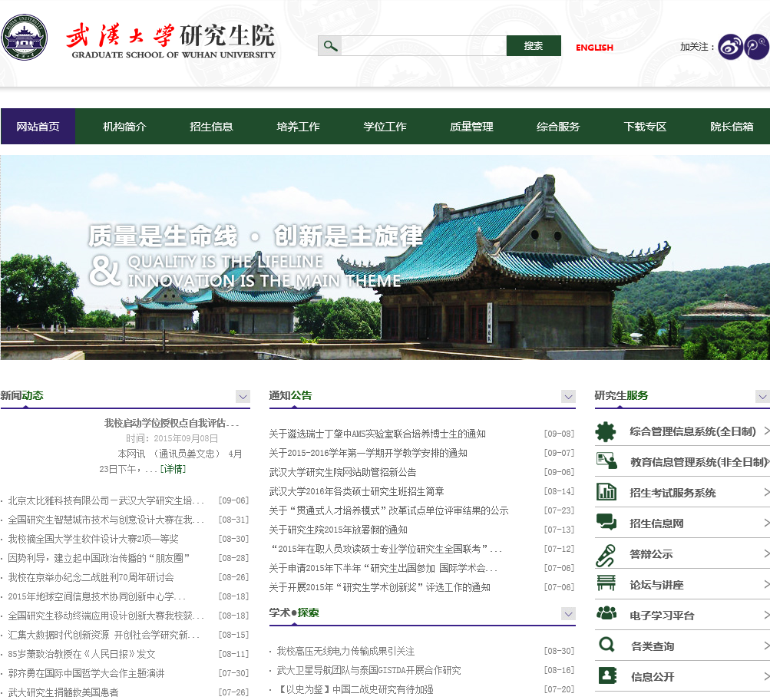This screenshot has width=770, height=700.
Task: Open notice 关于“贯通式人才培养模式”改革试点单位评审结果的公示
Action: tap(388, 510)
